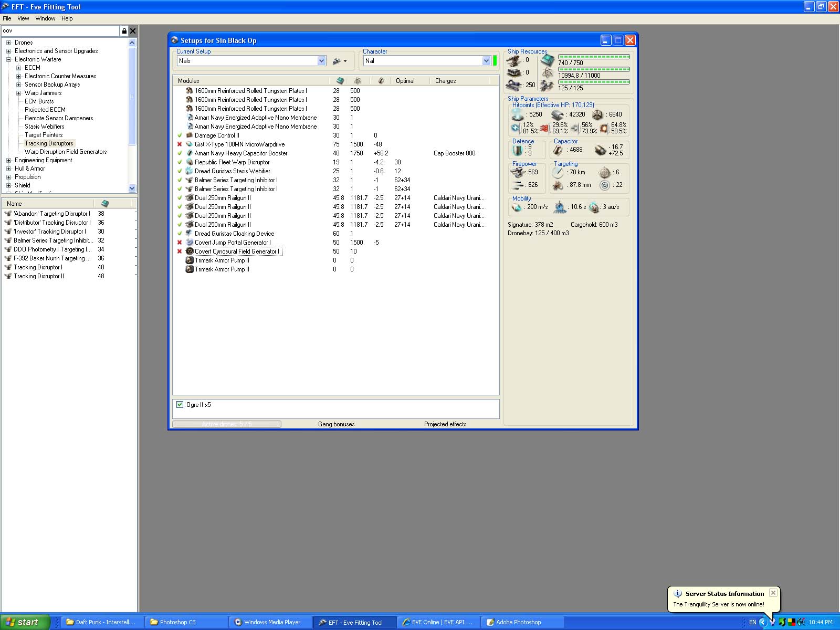Toggle the green check state of Damage Control II
This screenshot has height=630, width=840.
180,135
